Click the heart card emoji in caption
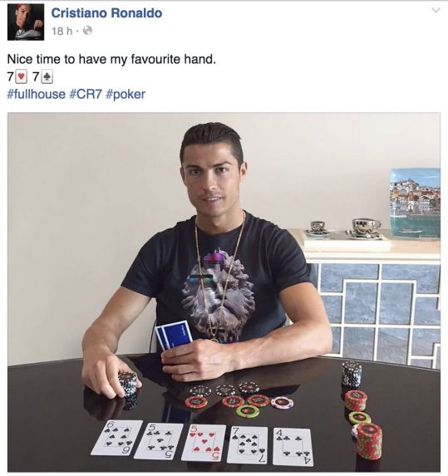 pyautogui.click(x=21, y=76)
